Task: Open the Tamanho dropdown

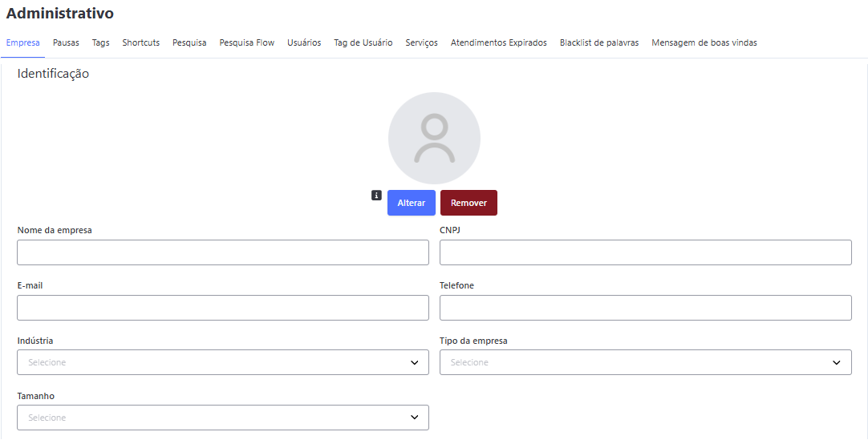Action: coord(223,417)
